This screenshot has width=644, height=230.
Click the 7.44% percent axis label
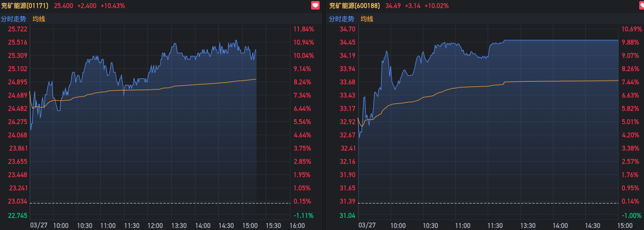(x=630, y=82)
